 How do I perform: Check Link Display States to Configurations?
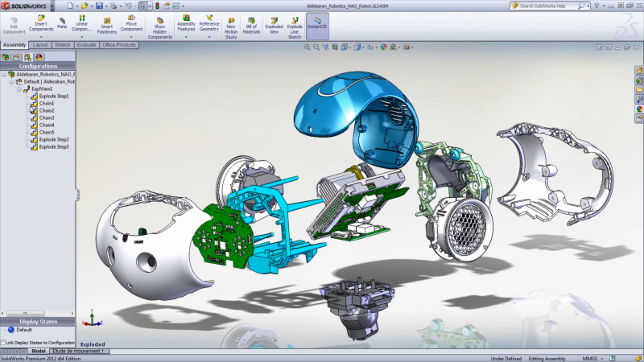click(3, 342)
